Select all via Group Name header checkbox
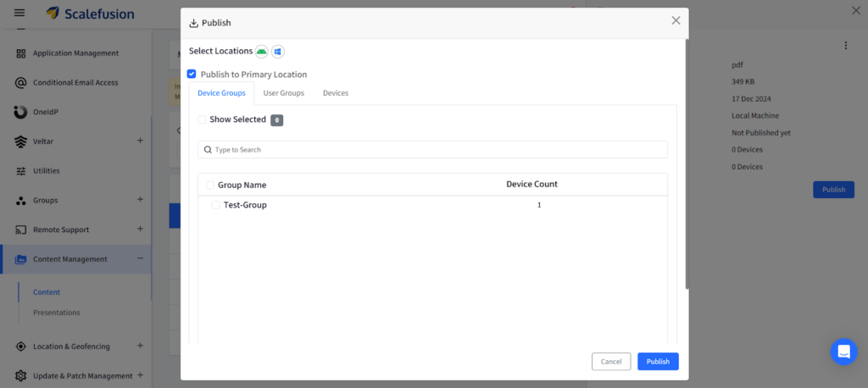Viewport: 868px width, 388px height. [x=210, y=185]
